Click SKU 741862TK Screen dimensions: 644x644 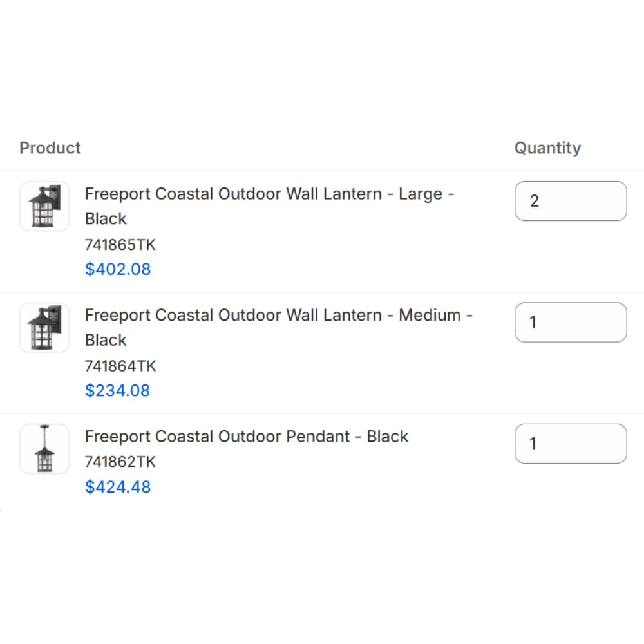(x=120, y=462)
